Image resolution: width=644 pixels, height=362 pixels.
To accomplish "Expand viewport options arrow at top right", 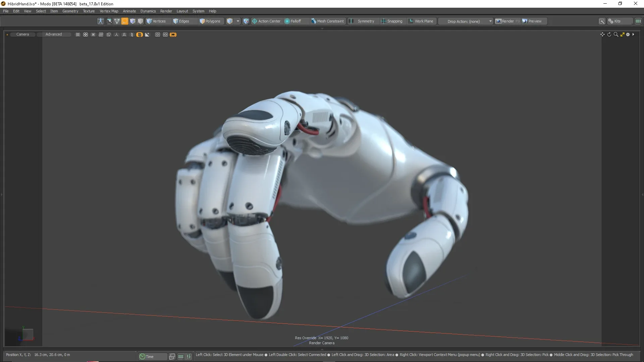I will tap(633, 35).
